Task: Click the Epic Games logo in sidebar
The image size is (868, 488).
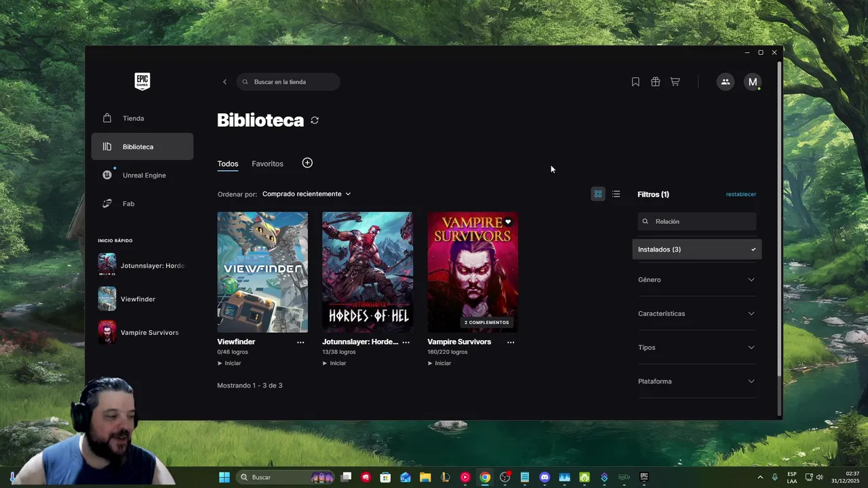Action: [142, 81]
